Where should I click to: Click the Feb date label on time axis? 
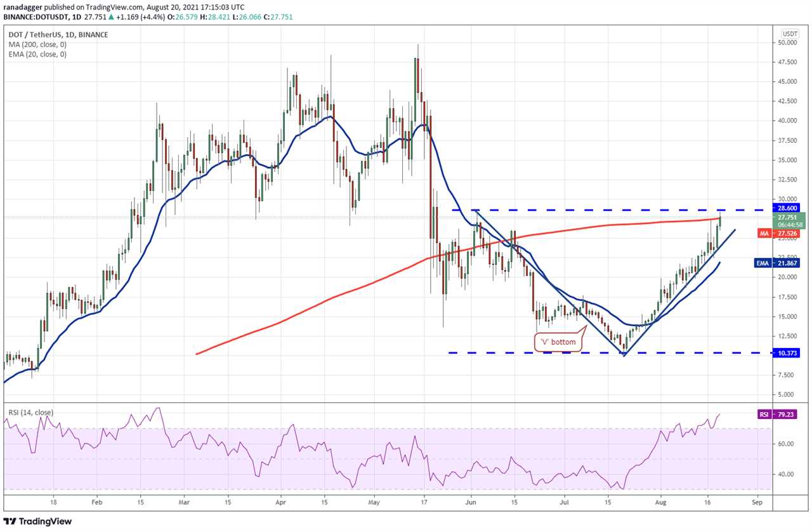[96, 501]
